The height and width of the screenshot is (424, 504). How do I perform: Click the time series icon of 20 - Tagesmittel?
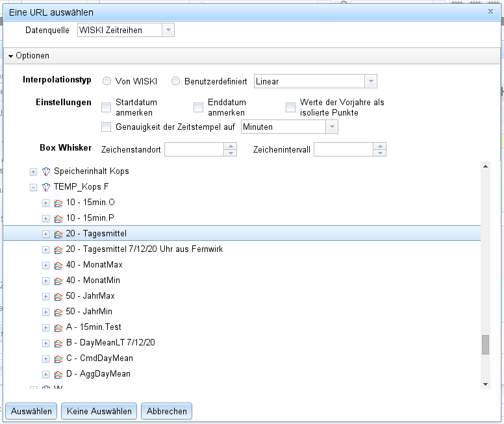pos(58,234)
